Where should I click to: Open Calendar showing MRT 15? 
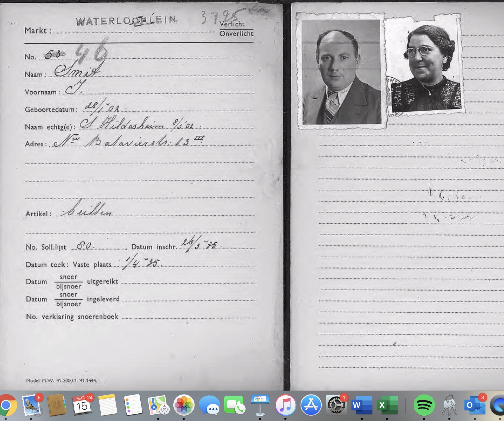tap(82, 405)
